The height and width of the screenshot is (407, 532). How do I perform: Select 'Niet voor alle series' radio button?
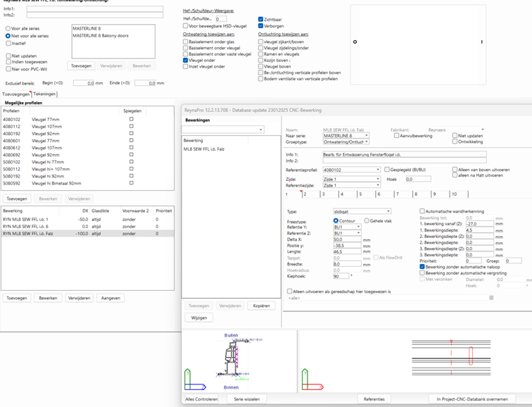[x=8, y=36]
